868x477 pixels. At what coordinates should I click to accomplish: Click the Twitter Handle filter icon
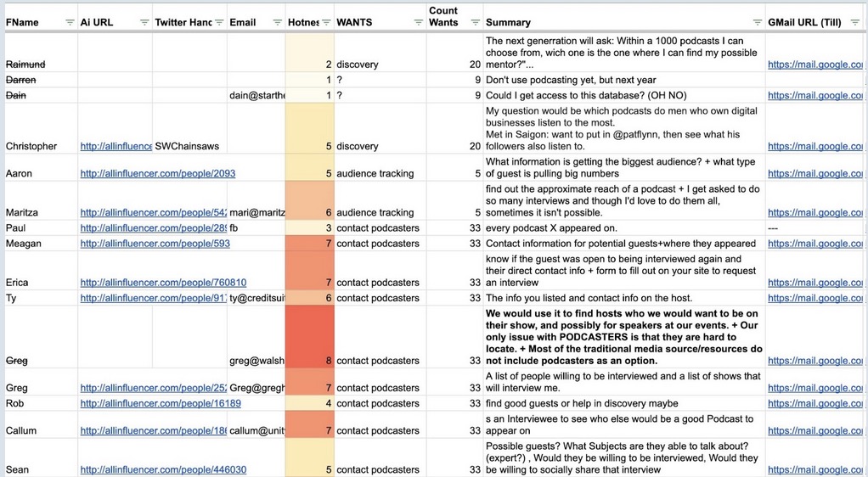click(x=219, y=22)
